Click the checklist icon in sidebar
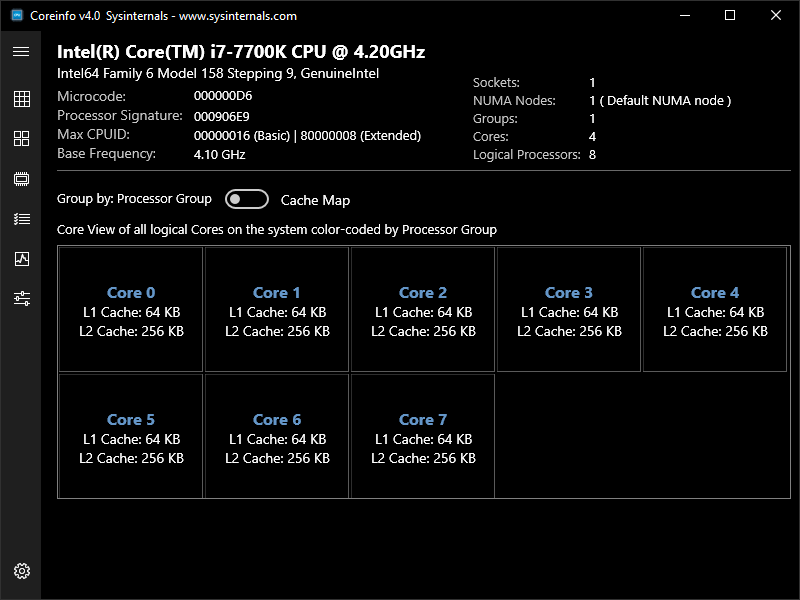The height and width of the screenshot is (600, 800). click(x=21, y=219)
